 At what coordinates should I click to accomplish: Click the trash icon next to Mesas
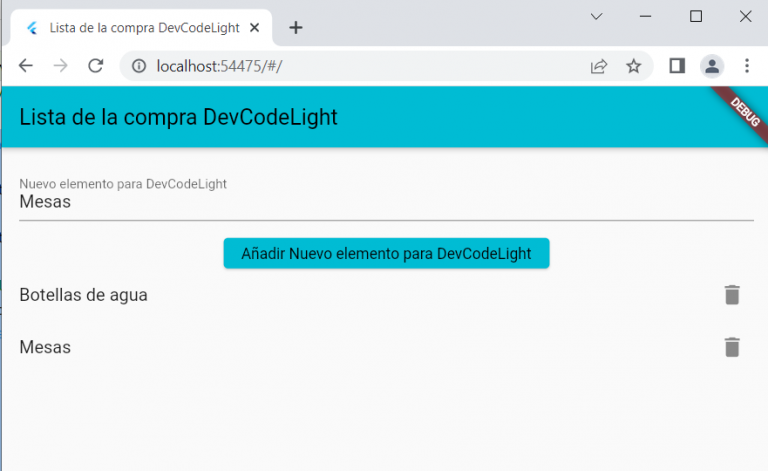tap(732, 347)
